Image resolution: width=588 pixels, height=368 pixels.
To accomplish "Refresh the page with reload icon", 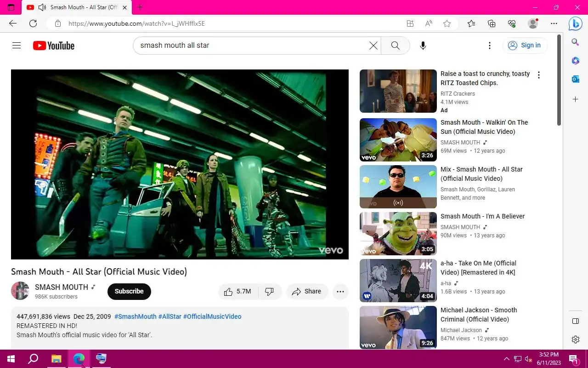I will (33, 23).
